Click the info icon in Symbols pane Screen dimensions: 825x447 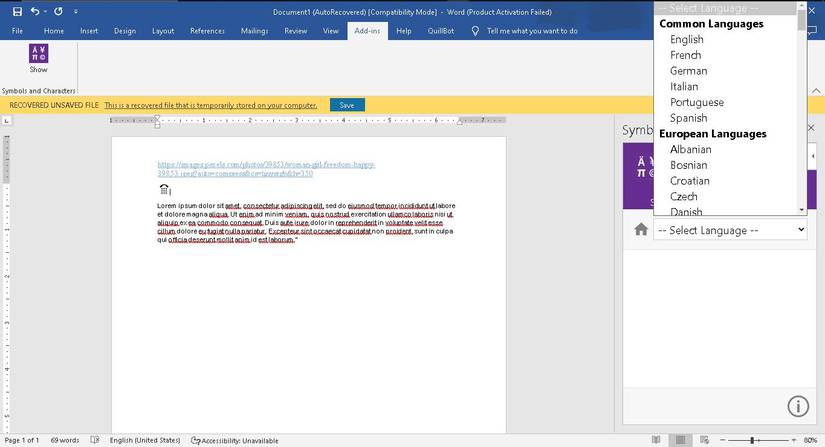pyautogui.click(x=798, y=406)
